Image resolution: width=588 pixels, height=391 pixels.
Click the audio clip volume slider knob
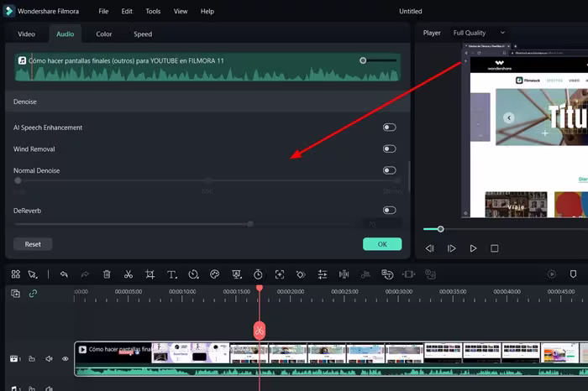(x=363, y=60)
